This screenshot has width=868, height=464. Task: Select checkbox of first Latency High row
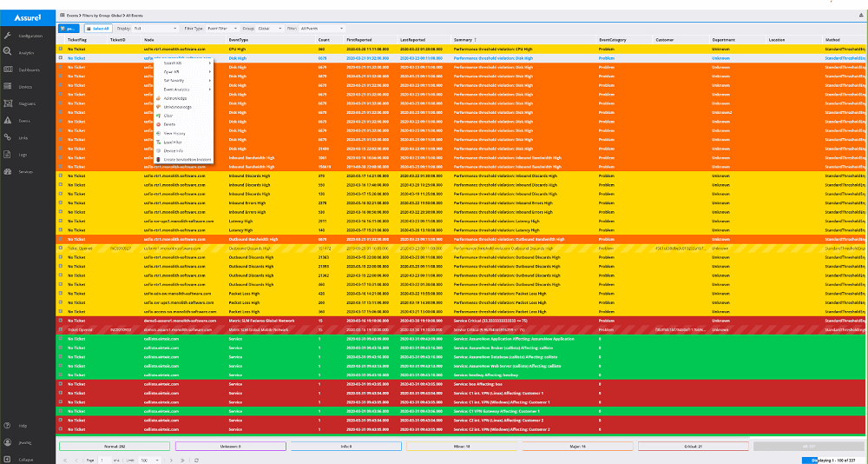(61, 222)
